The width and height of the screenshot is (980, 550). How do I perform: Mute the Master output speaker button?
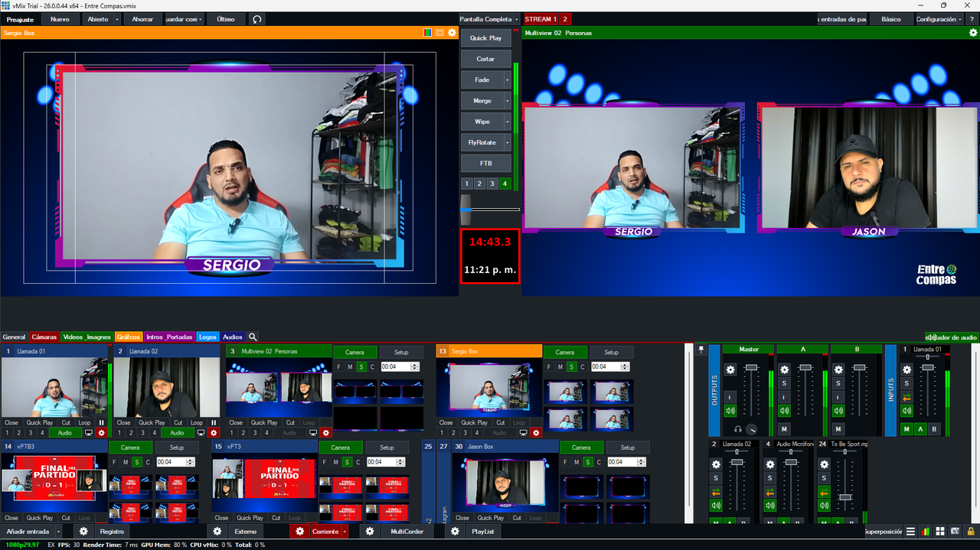click(x=730, y=411)
